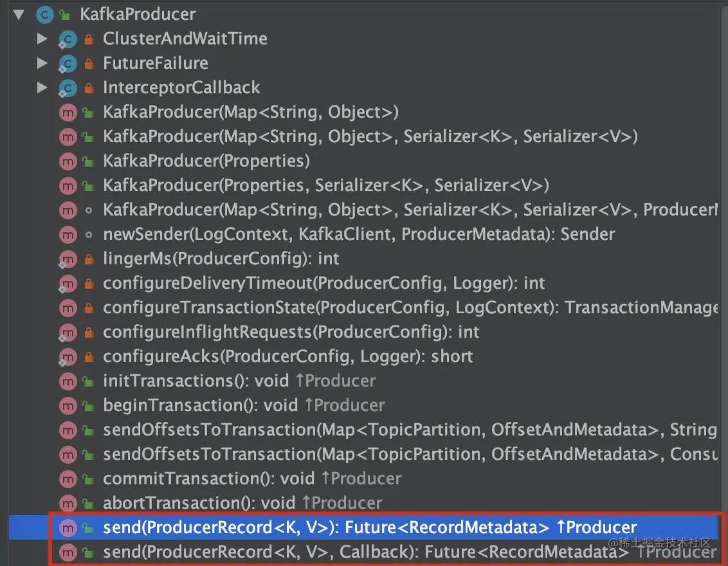Select configureInflightRequests(ProducerConfig) method
This screenshot has width=728, height=566.
pyautogui.click(x=291, y=332)
